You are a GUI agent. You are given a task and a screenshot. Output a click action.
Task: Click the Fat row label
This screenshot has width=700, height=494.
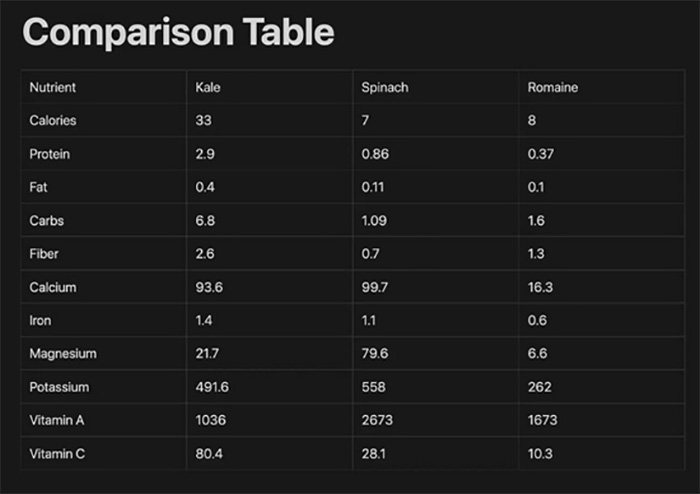click(38, 187)
